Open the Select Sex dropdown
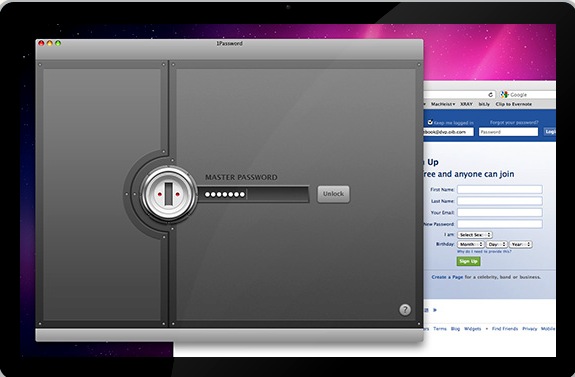Image resolution: width=575 pixels, height=377 pixels. pos(475,235)
